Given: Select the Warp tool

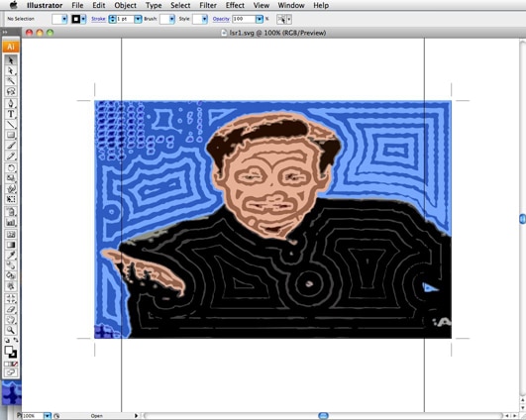Looking at the screenshot, I should pos(11,188).
